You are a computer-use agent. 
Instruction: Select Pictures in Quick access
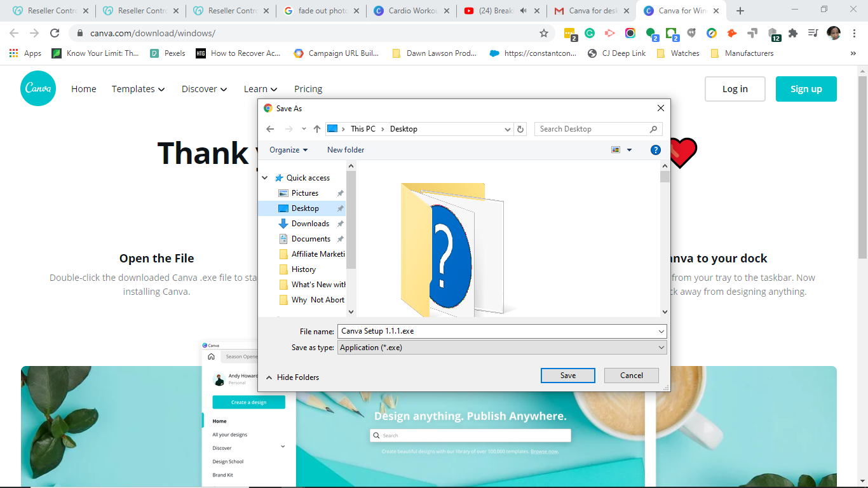coord(305,193)
